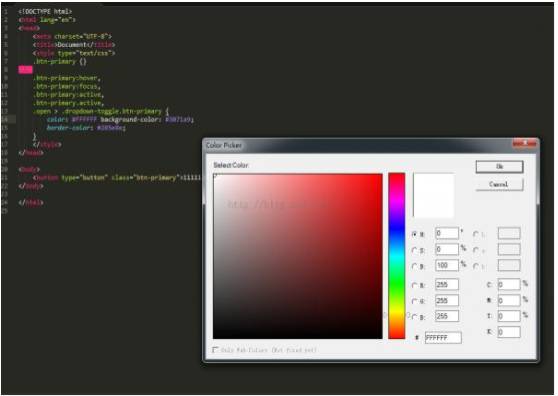Click the 'background-color' property in code
The image size is (558, 396).
coord(129,120)
